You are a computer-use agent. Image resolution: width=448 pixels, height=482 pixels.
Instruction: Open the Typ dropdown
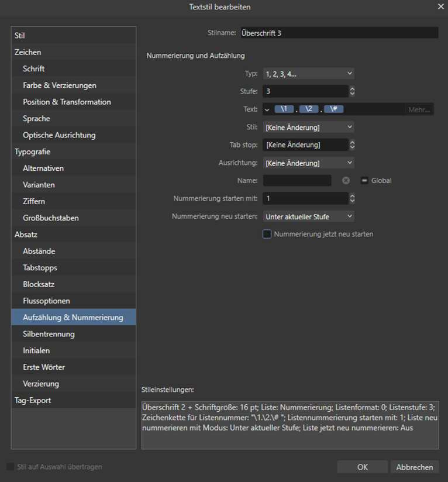click(308, 74)
